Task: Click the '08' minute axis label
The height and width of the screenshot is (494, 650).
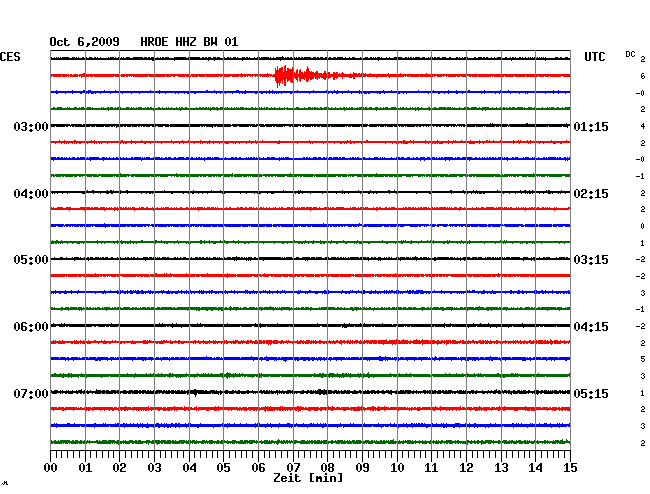Action: point(327,467)
